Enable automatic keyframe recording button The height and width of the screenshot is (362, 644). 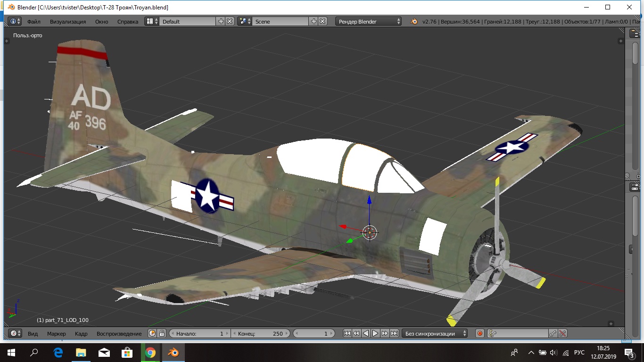(x=479, y=333)
